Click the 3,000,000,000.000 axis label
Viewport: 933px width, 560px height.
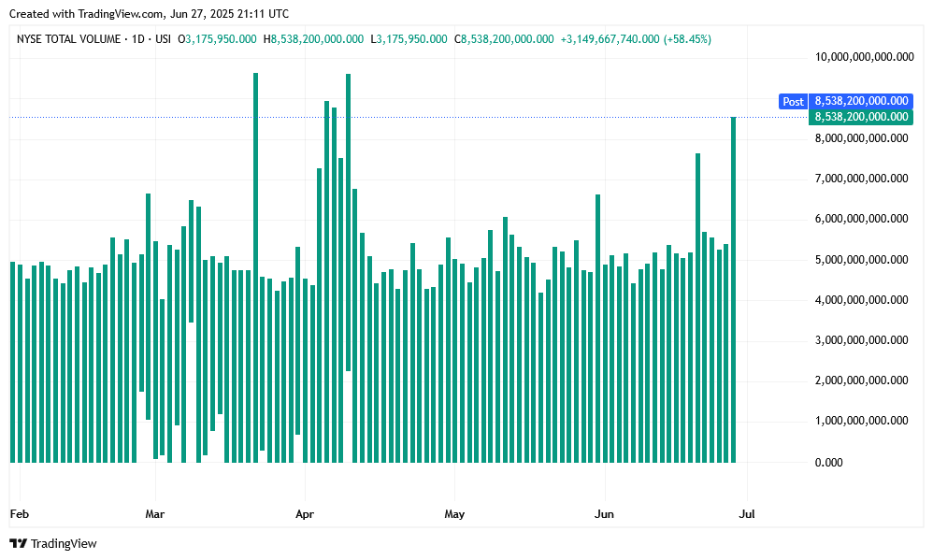861,340
